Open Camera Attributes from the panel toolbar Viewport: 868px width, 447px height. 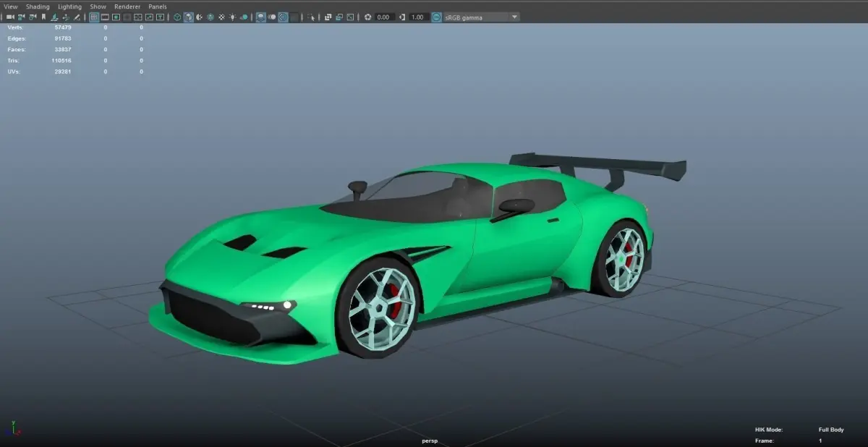coord(33,17)
